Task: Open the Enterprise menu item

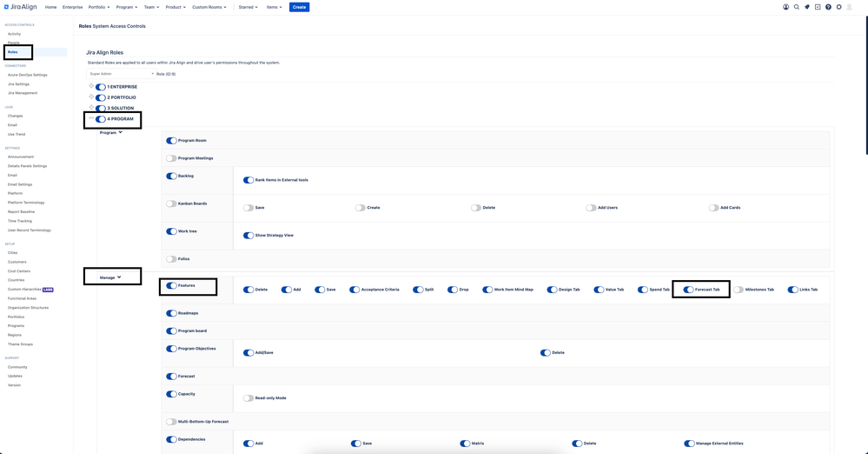Action: [72, 7]
